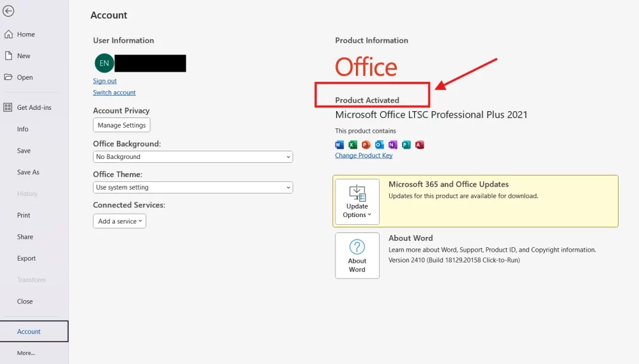Open Get Add-ins from the sidebar

coord(34,107)
